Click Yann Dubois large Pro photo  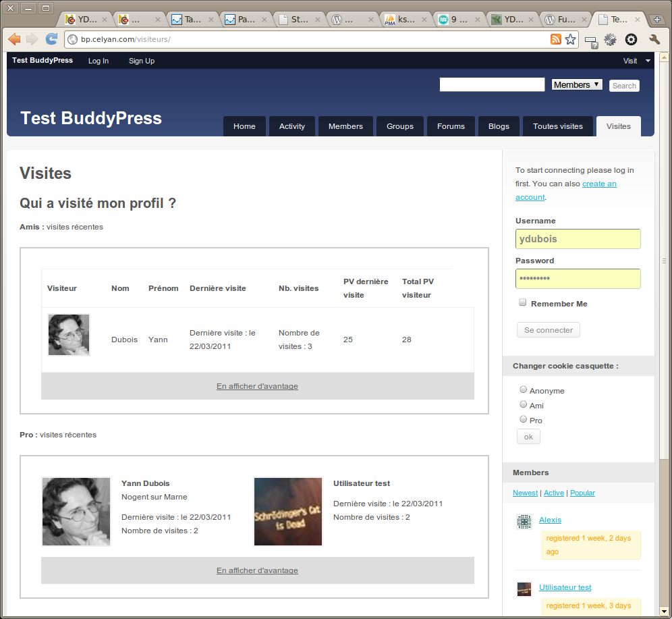[76, 512]
